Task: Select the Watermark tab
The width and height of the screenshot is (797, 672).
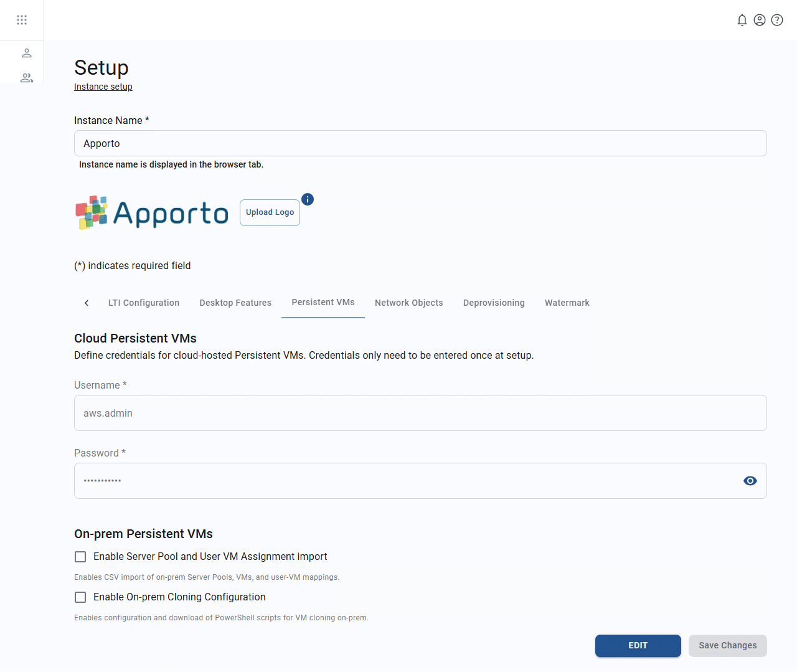Action: coord(567,303)
